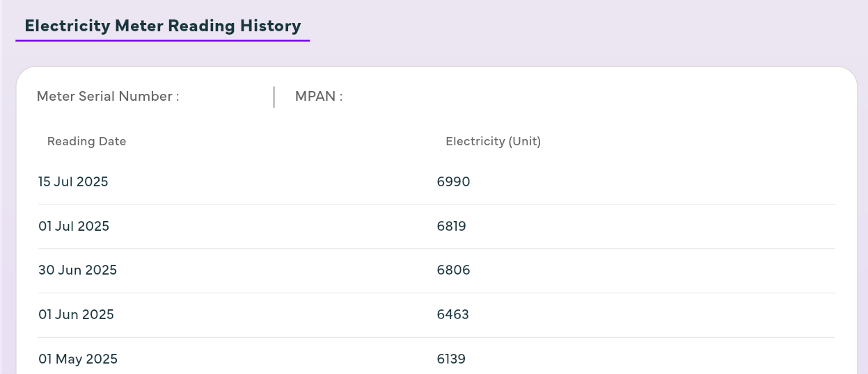868x374 pixels.
Task: Click the separator line below the 01 Jun 2025 row
Action: click(436, 337)
